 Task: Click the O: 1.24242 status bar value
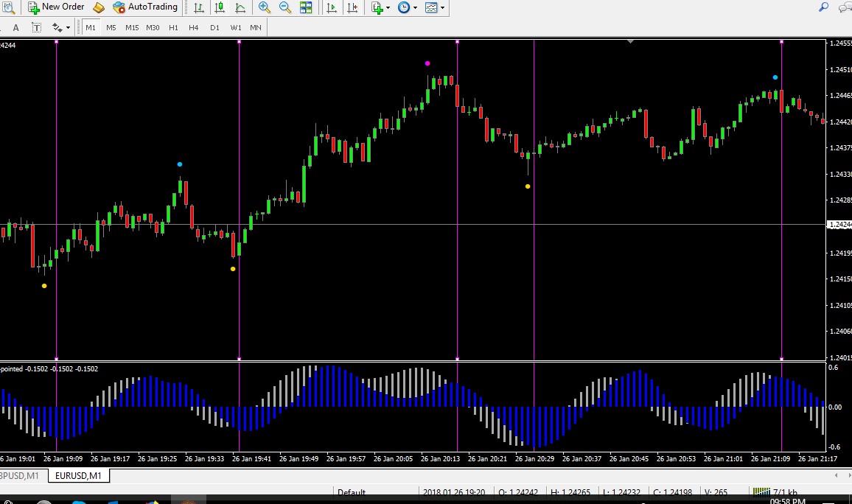point(518,493)
